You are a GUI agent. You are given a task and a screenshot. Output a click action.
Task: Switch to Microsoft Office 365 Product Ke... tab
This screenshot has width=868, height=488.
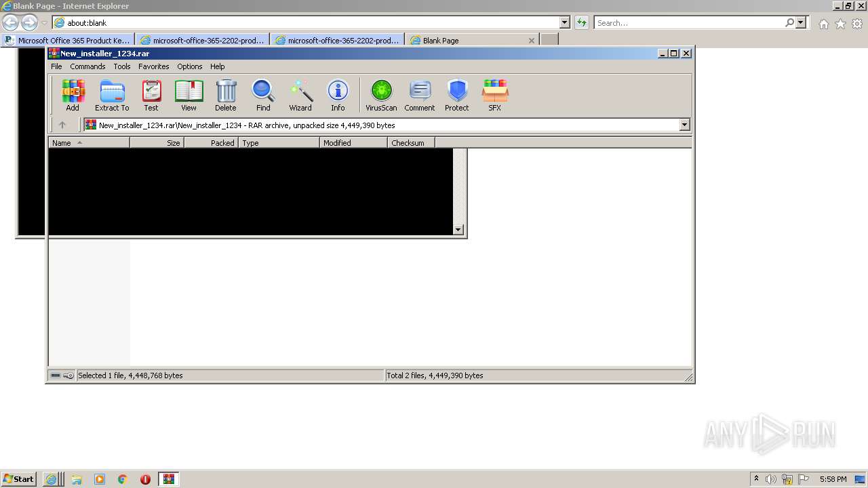[x=68, y=40]
